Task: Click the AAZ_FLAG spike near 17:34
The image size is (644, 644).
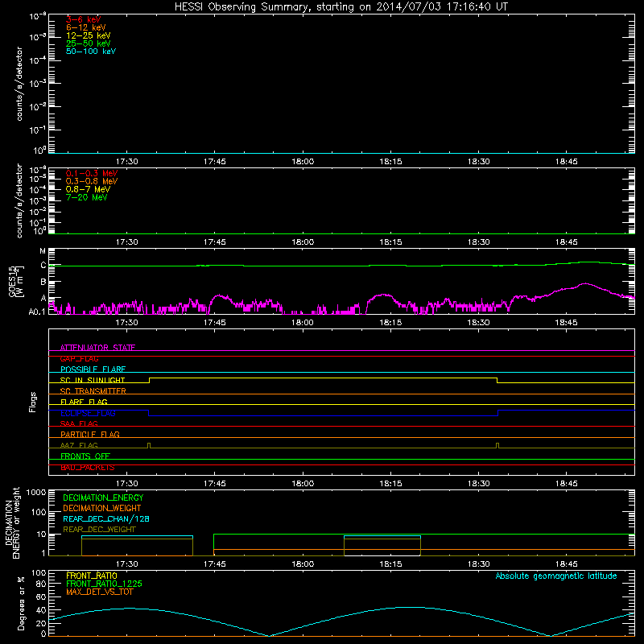Action: pos(149,445)
